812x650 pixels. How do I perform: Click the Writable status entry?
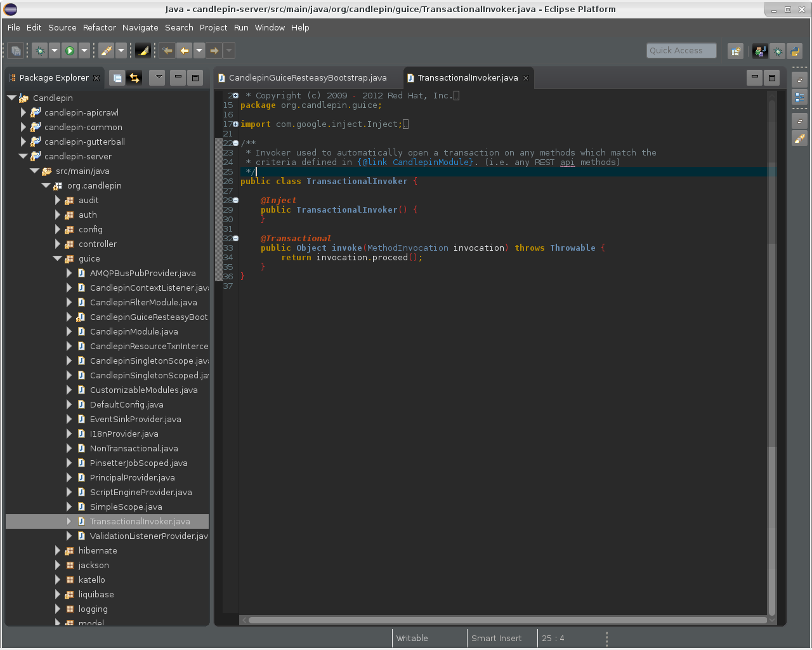point(412,639)
